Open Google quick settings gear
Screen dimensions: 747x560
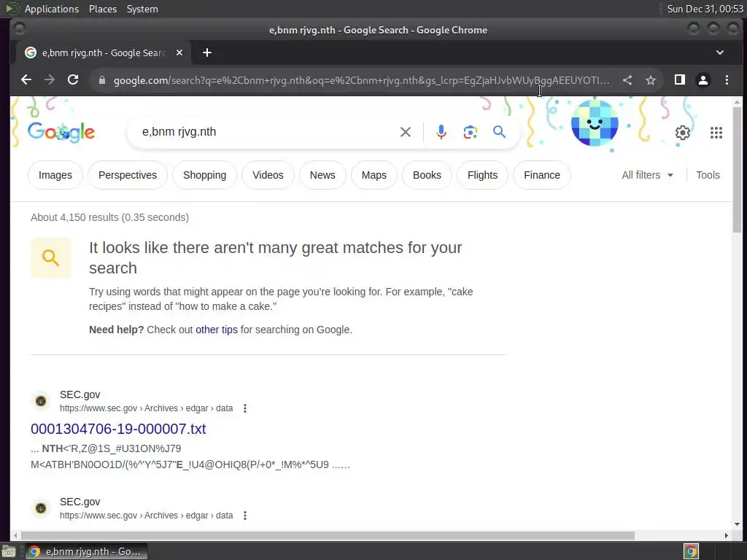pos(683,133)
